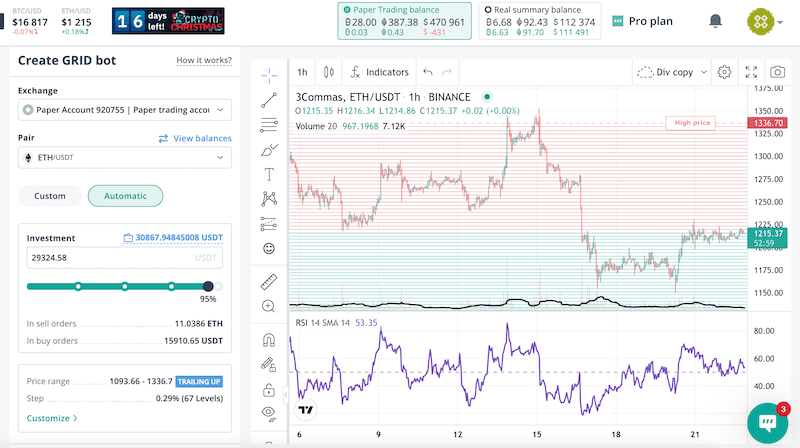
Task: Set investment slider to the 100% end dot
Action: 219,286
